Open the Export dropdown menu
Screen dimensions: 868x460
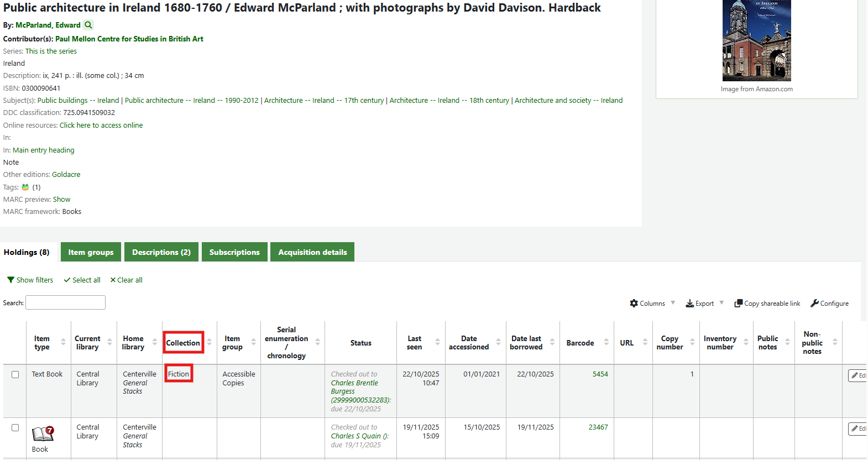(704, 303)
